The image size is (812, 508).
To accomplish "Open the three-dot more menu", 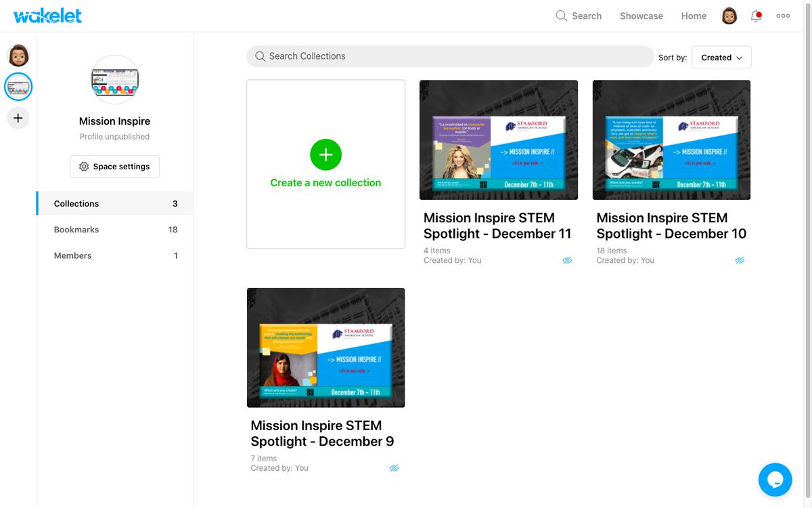I will click(x=783, y=16).
